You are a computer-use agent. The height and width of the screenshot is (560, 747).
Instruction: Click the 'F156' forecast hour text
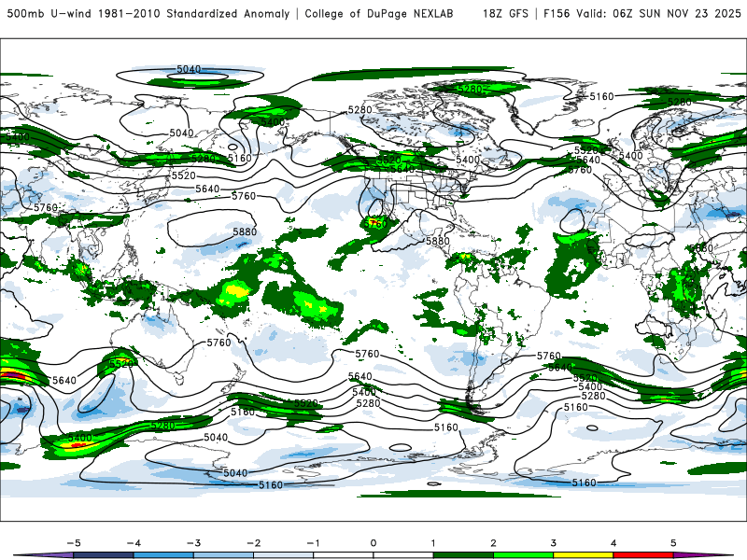(557, 13)
